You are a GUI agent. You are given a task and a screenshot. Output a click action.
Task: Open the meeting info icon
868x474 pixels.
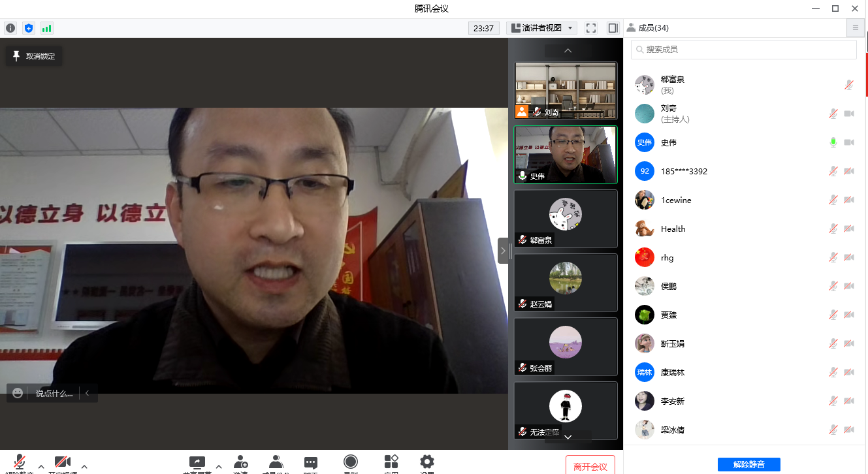[x=10, y=28]
